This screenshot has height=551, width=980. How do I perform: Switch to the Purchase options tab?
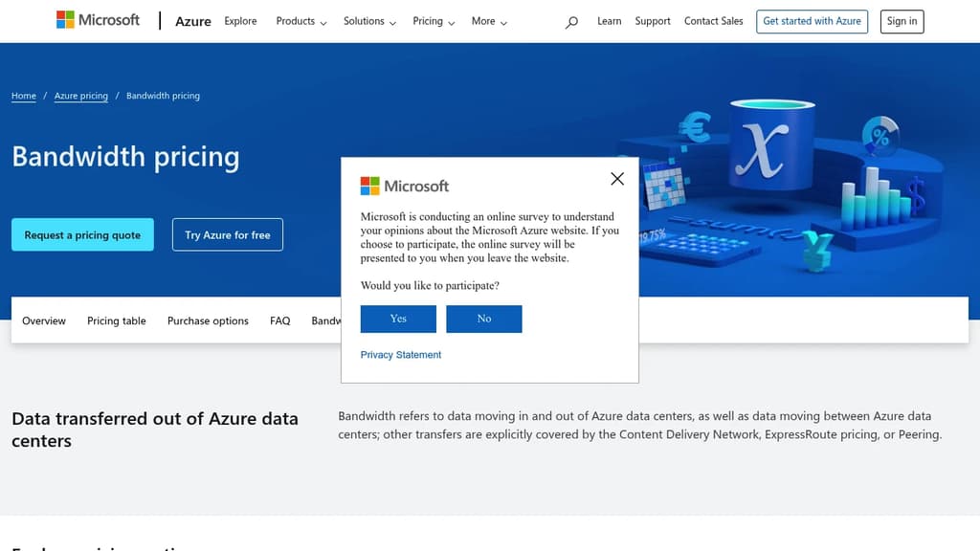208,320
